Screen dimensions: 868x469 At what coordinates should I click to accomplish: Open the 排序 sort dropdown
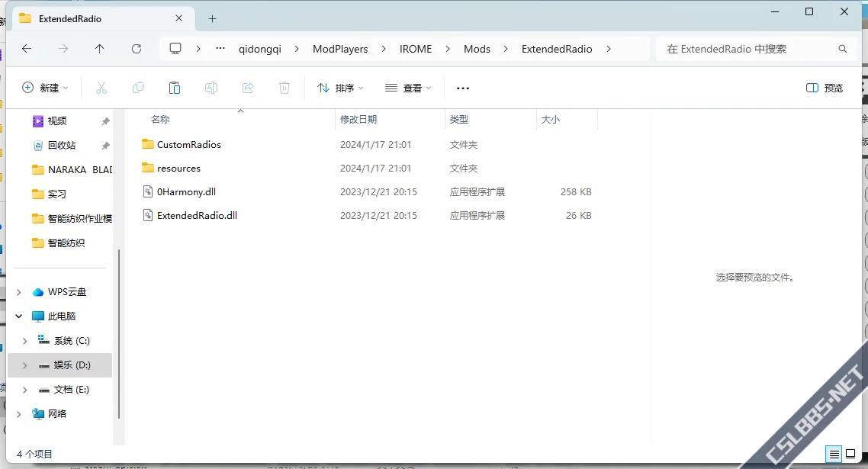340,88
